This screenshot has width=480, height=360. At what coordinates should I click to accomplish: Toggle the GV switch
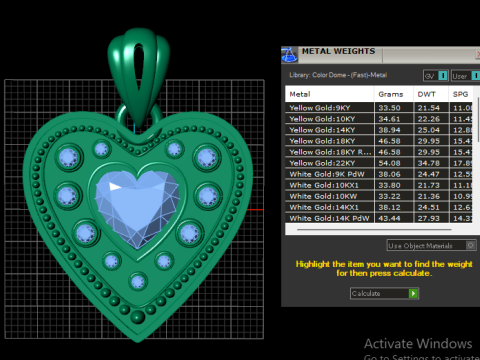[x=436, y=76]
